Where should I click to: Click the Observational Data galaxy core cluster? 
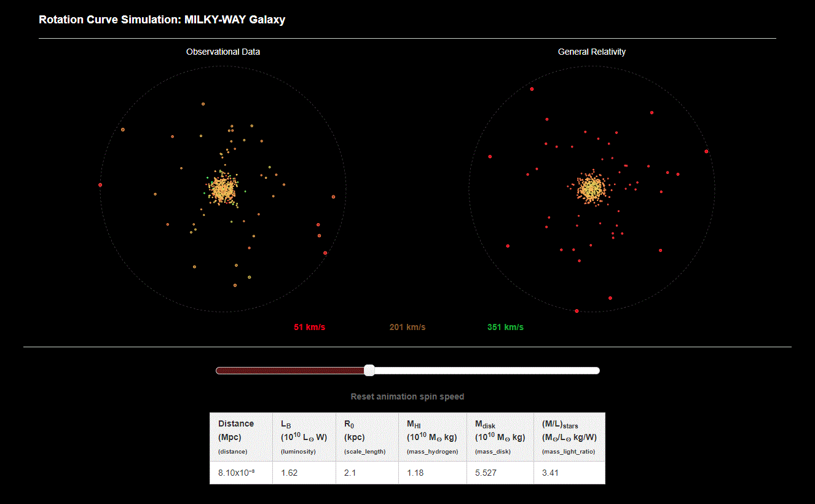click(x=222, y=189)
